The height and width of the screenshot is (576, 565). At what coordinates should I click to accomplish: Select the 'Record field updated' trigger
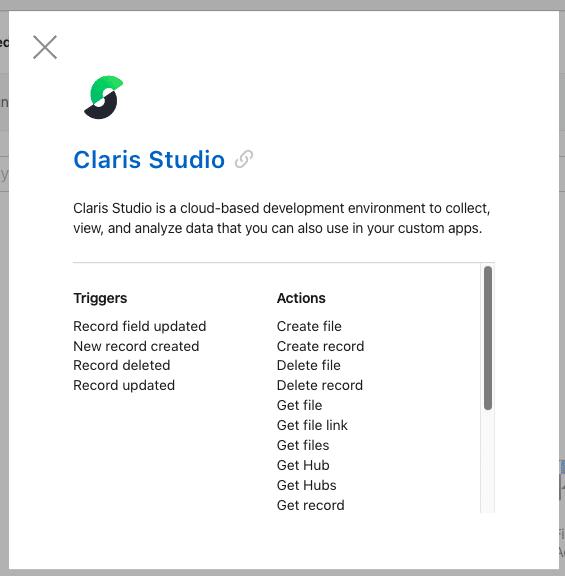tap(140, 326)
